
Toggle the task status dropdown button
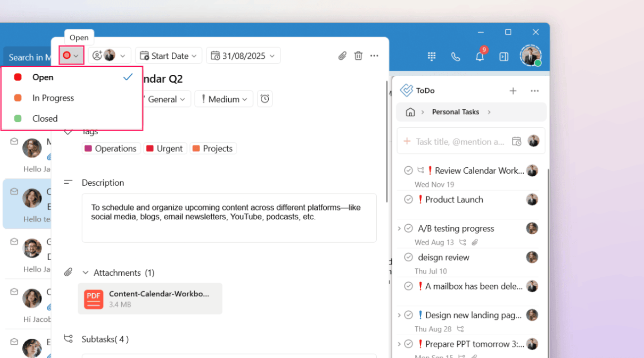[71, 55]
